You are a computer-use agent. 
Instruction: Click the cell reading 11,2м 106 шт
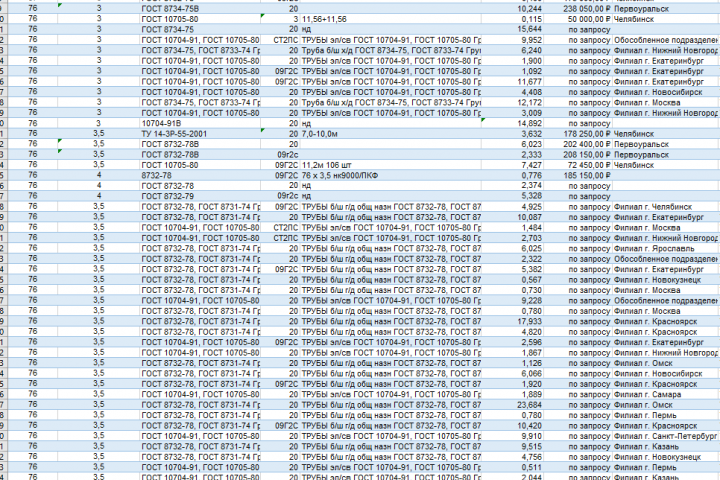391,165
